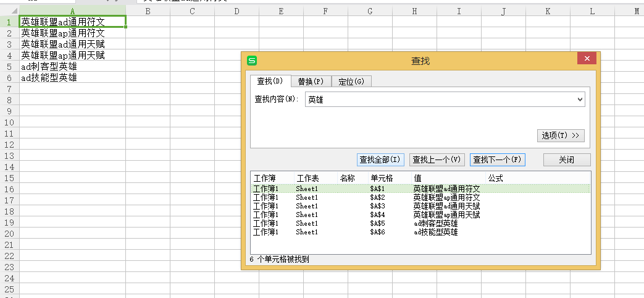Select row 10 by its row header
This screenshot has height=298, width=644.
pos(9,122)
